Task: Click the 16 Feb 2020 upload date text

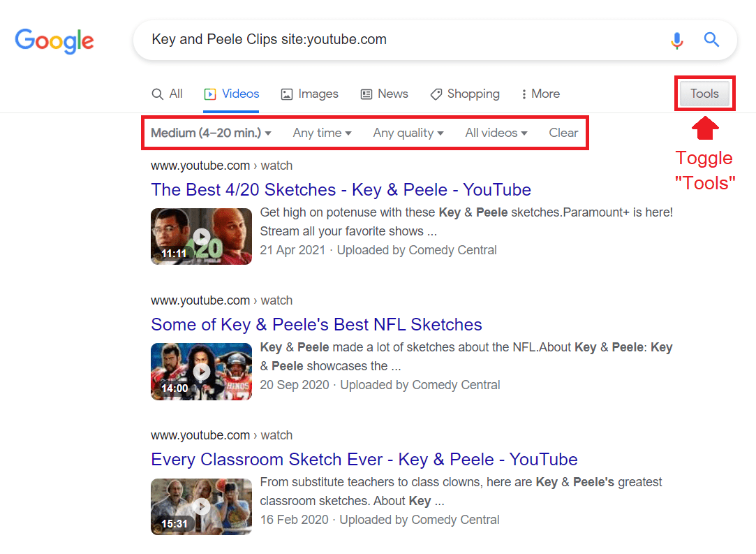Action: [x=294, y=520]
